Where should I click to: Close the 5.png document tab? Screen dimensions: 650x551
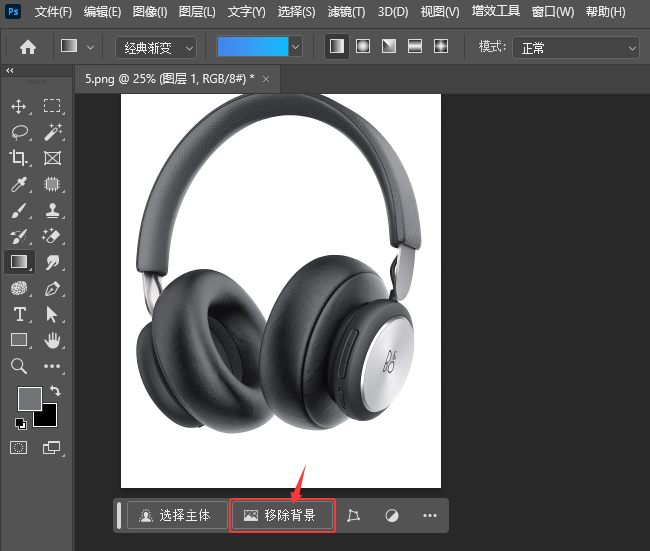(266, 79)
